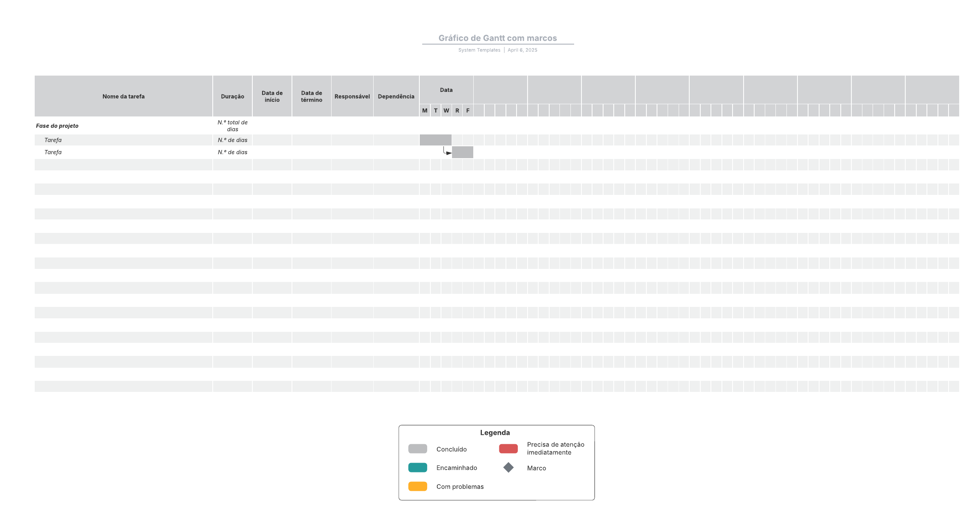Select the first Tarefa row name cell
980x521 pixels.
click(53, 140)
